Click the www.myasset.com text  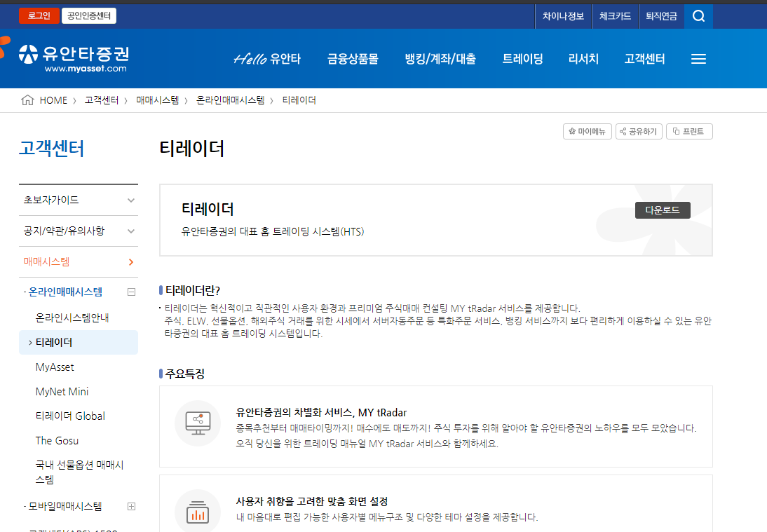point(86,69)
